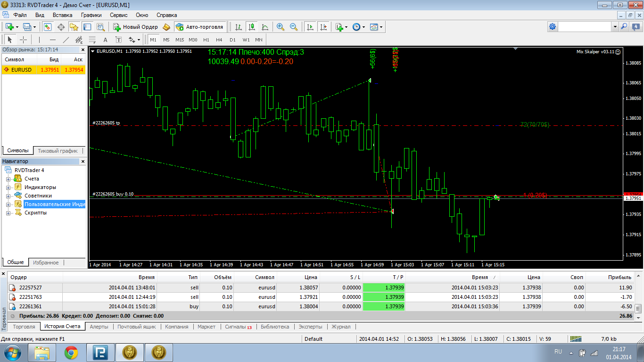The image size is (644, 362).
Task: Toggle the Terminal window icon
Action: 87,27
